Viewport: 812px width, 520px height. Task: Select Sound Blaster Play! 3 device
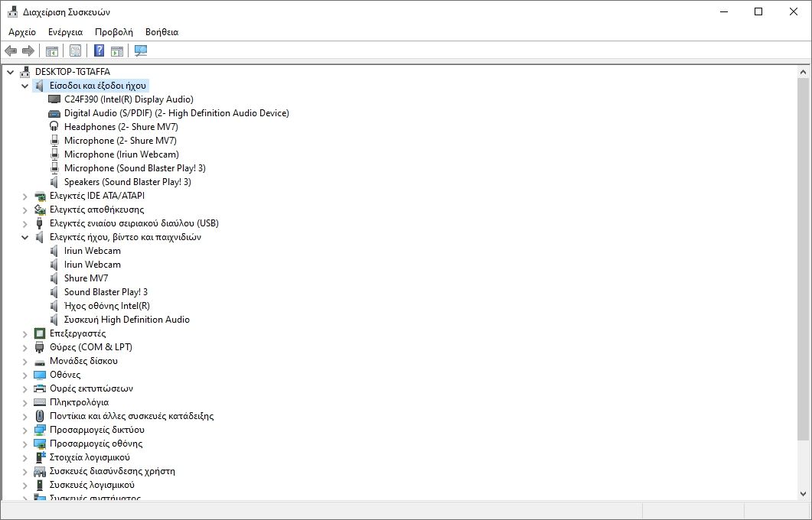[x=106, y=291]
